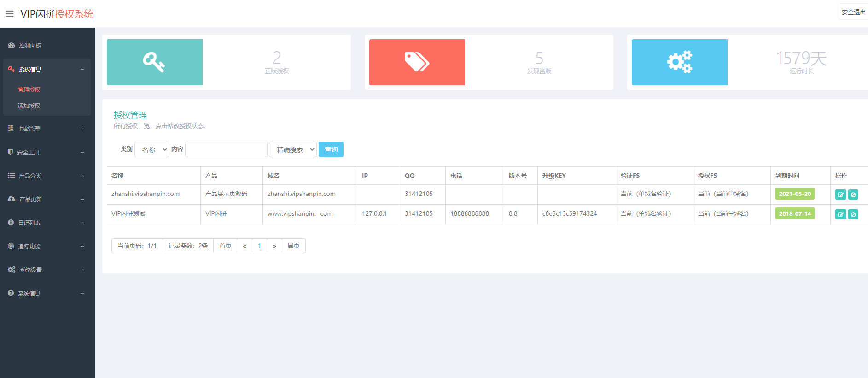
Task: Click the 产品更新 cloud upload icon
Action: [12, 199]
